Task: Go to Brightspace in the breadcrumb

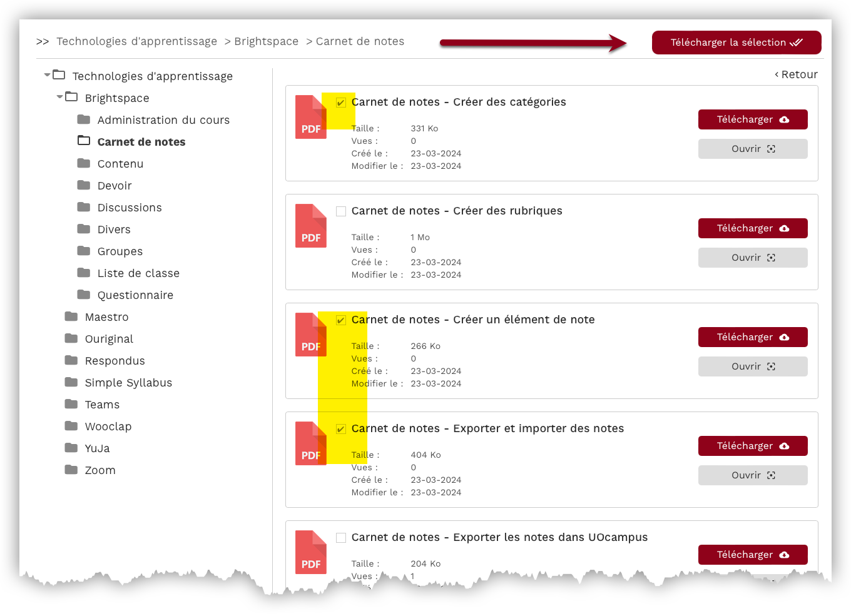Action: [x=266, y=41]
